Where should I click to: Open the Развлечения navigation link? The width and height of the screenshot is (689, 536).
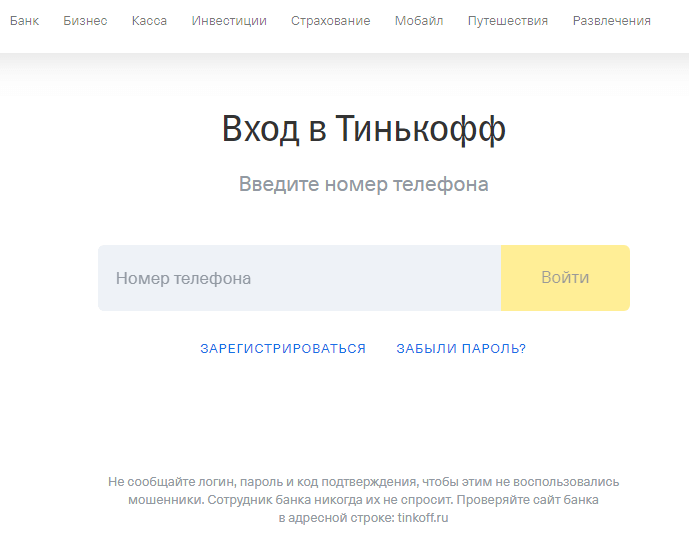coord(612,21)
